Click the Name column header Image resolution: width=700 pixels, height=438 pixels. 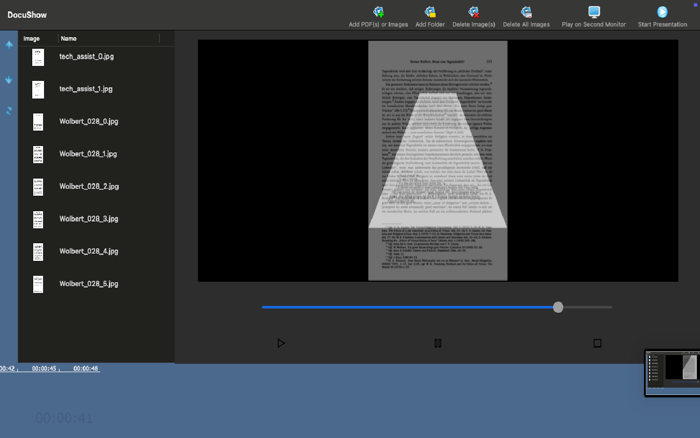(x=68, y=39)
